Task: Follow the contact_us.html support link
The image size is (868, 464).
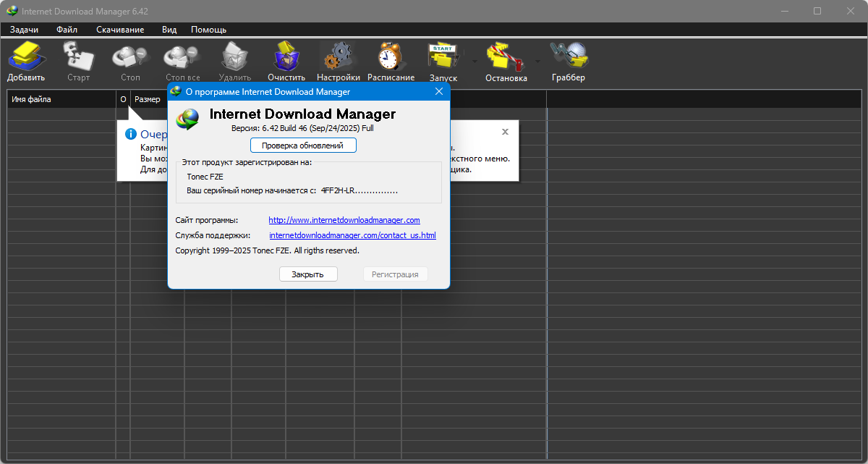Action: (352, 235)
